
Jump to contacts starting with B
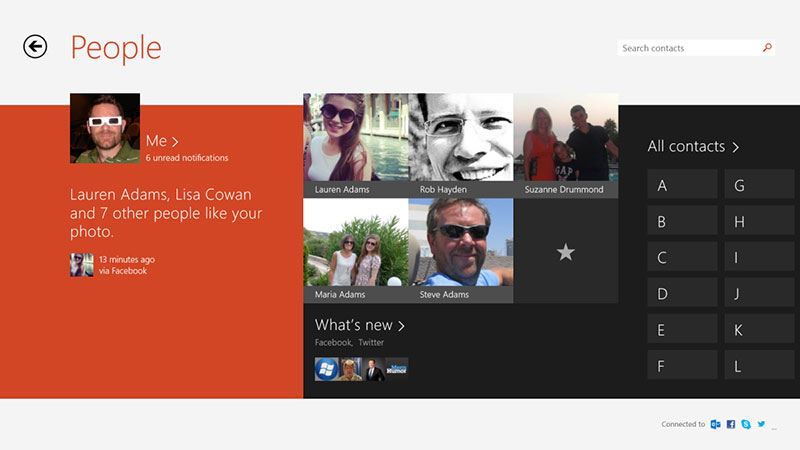coord(682,220)
